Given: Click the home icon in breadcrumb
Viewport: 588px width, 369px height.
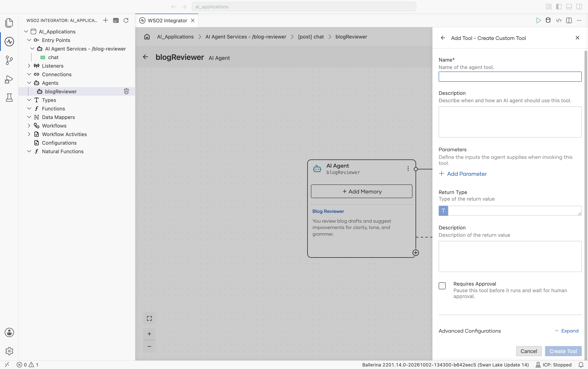Looking at the screenshot, I should tap(147, 37).
